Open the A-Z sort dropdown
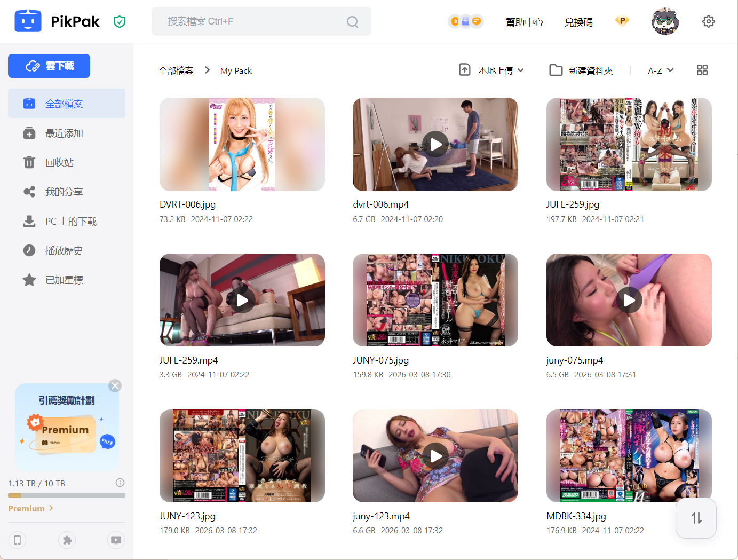The image size is (738, 560). [660, 70]
